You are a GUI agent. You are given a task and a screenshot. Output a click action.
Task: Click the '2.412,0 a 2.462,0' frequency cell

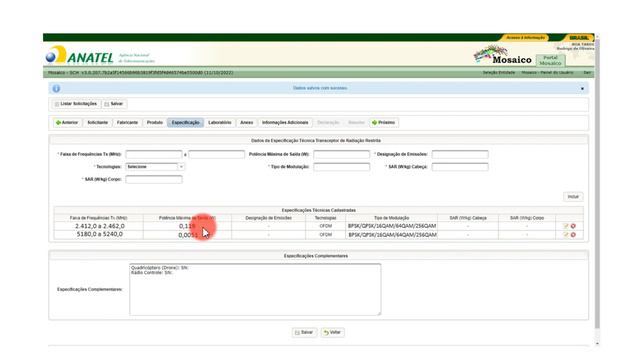(x=100, y=226)
